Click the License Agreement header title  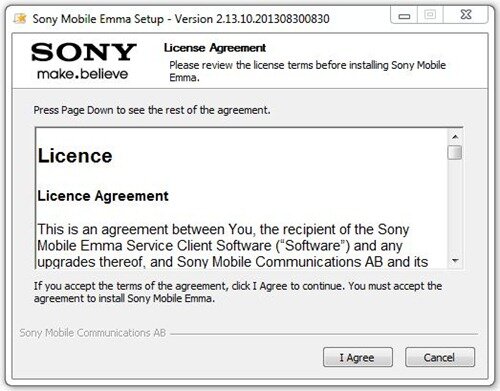click(215, 48)
